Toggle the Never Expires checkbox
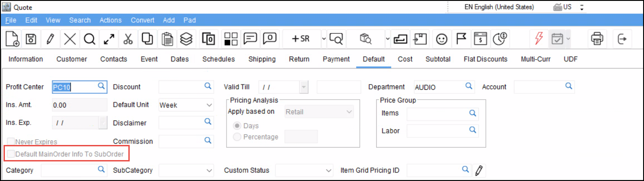Image resolution: width=644 pixels, height=181 pixels. (11, 142)
